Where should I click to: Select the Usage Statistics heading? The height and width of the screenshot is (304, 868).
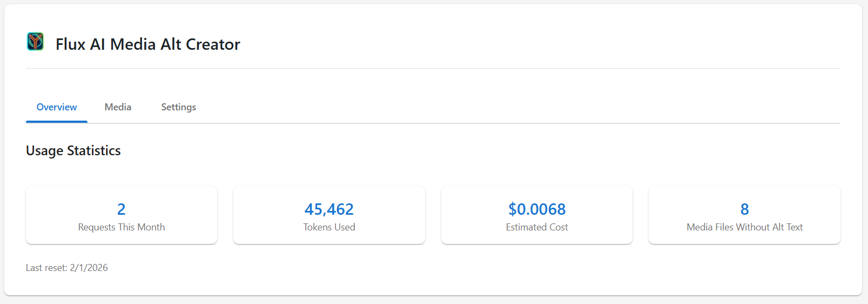tap(73, 150)
